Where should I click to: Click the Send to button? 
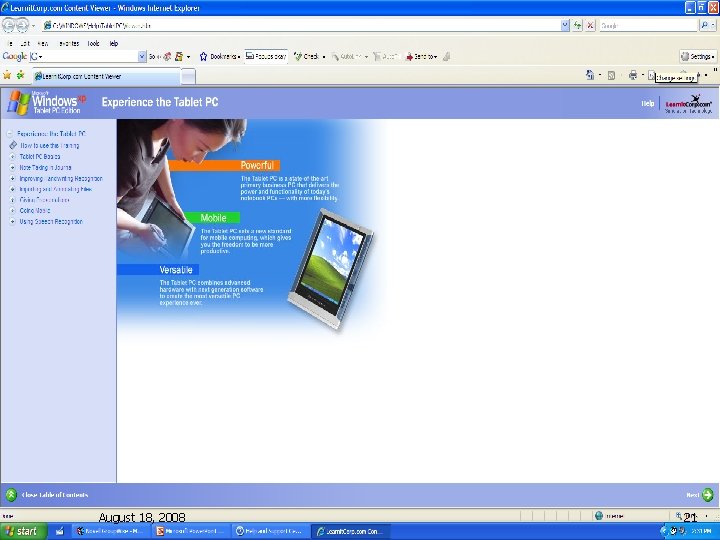click(x=421, y=56)
